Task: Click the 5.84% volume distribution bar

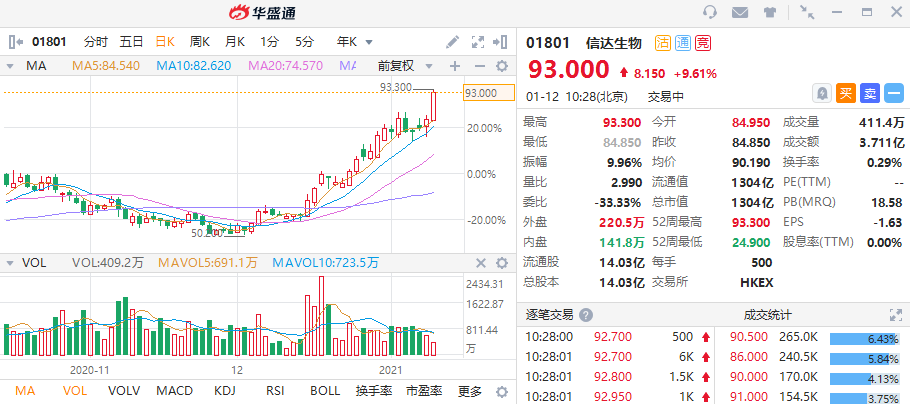Action: pos(866,358)
